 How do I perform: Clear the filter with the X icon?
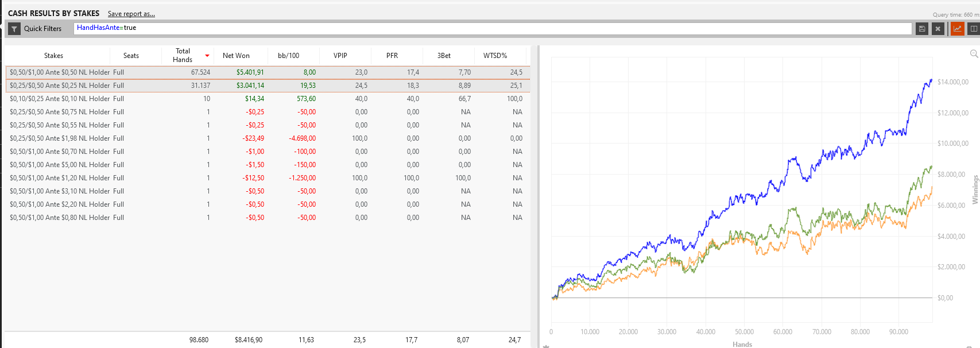(938, 29)
